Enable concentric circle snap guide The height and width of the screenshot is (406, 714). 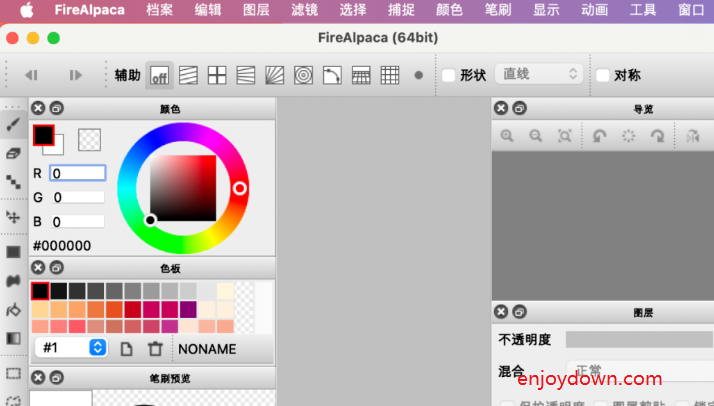303,75
